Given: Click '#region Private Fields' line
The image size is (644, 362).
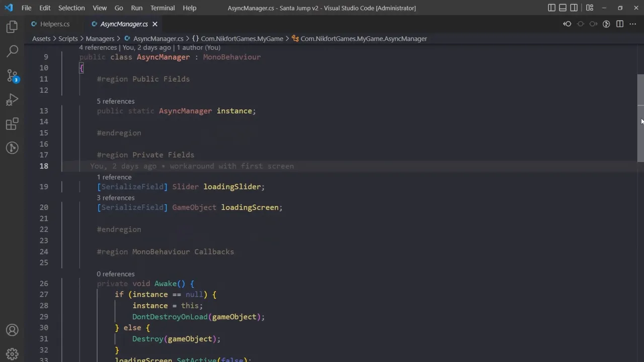Looking at the screenshot, I should coord(145,155).
